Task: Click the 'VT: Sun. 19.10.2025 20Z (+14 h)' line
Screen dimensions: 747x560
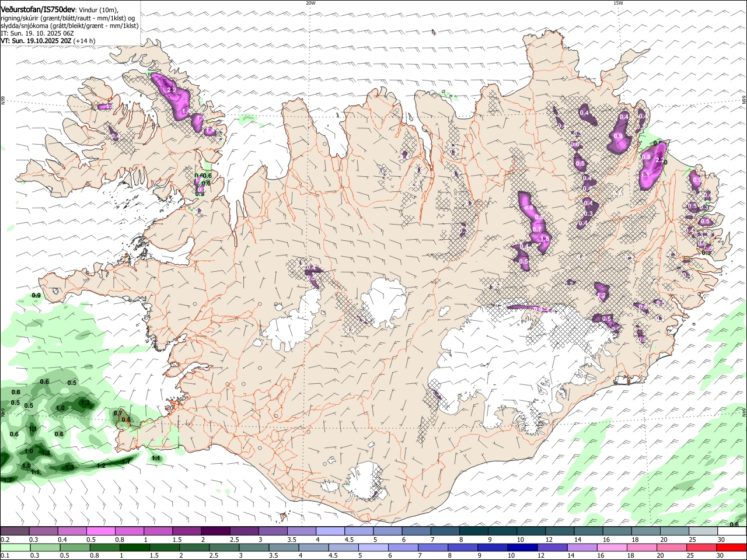Action: pos(48,41)
